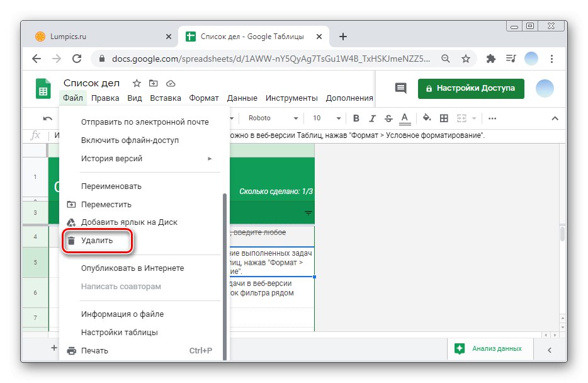Go back in browser history
Viewport: 588px width, 383px height.
click(37, 59)
